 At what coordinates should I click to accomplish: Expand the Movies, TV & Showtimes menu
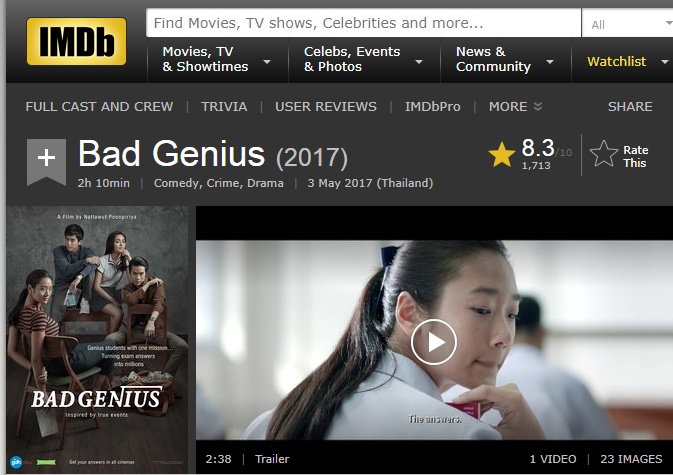pyautogui.click(x=217, y=59)
